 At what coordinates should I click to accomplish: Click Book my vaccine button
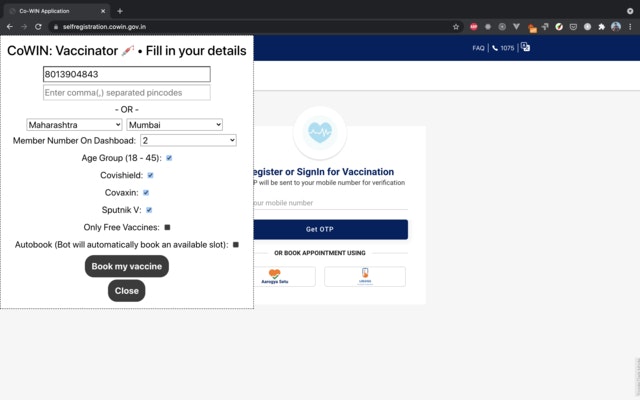click(x=127, y=266)
